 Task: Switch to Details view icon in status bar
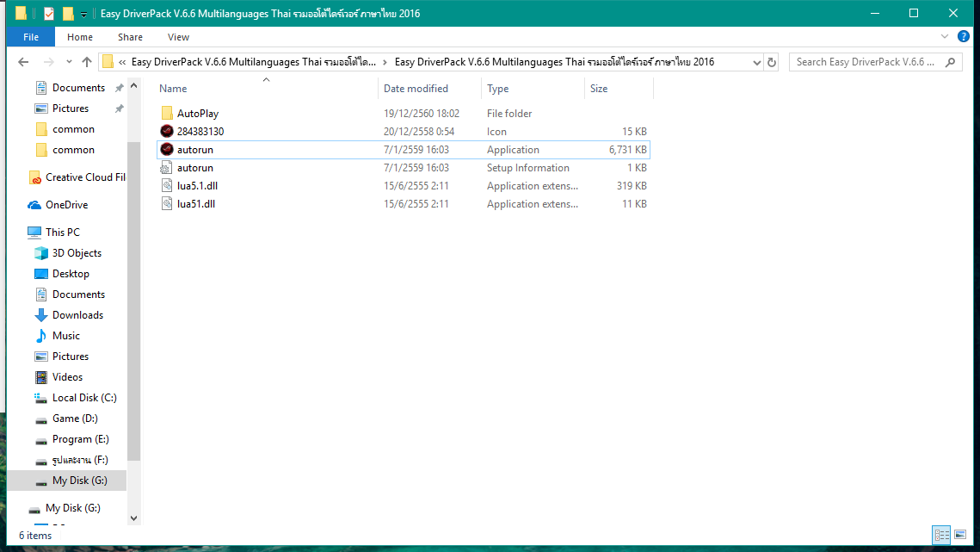[x=942, y=535]
